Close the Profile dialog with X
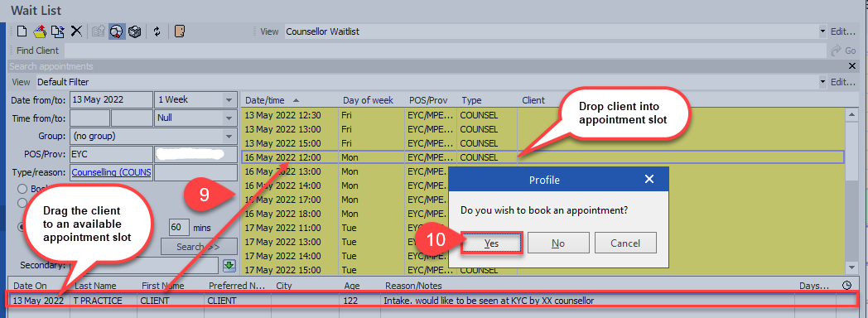 [649, 179]
